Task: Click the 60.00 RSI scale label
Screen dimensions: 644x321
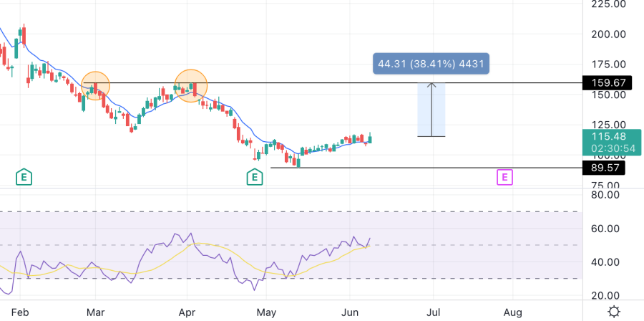Action: 605,229
